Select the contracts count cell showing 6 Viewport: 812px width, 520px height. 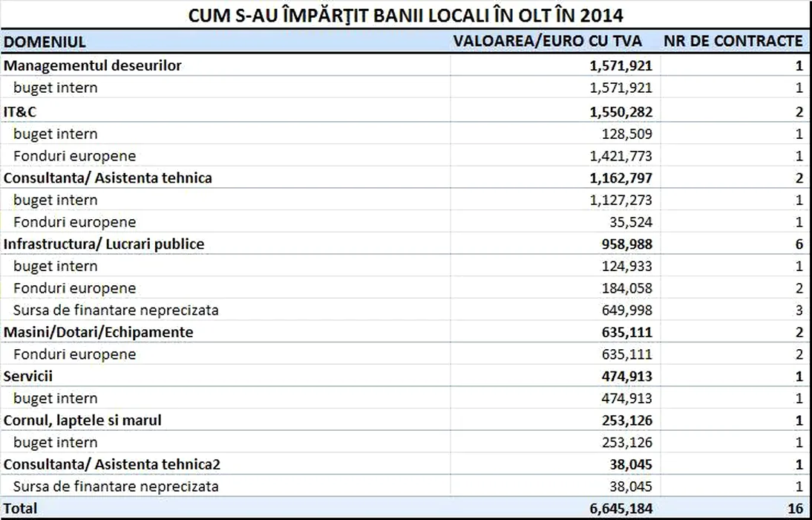pos(799,244)
